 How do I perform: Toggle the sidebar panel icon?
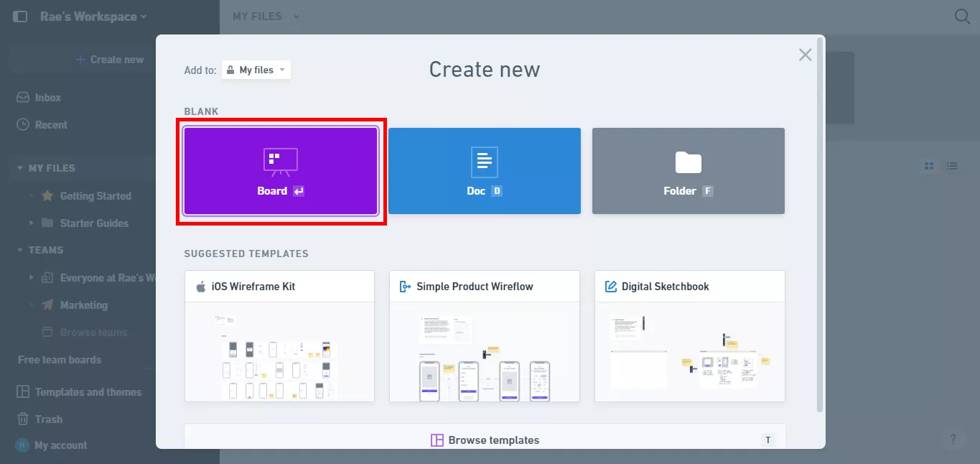pos(20,17)
